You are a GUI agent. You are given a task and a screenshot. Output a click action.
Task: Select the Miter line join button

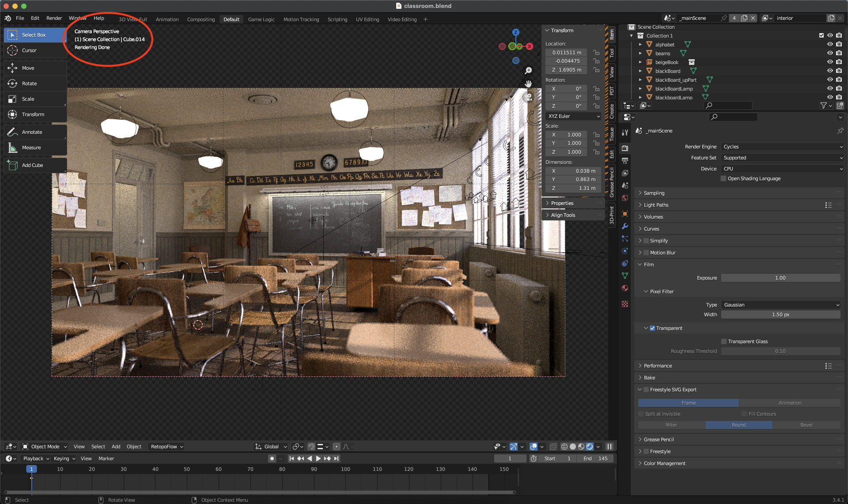click(x=671, y=425)
